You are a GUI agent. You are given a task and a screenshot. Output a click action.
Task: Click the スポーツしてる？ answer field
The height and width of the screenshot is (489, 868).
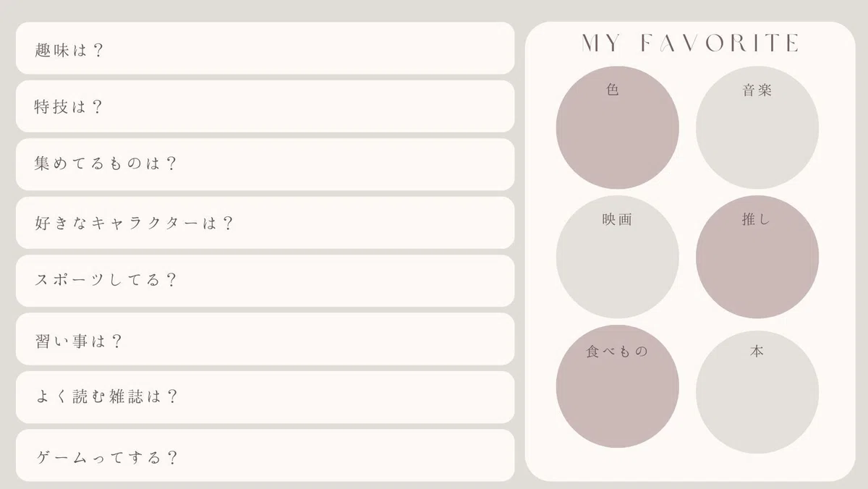click(x=265, y=281)
